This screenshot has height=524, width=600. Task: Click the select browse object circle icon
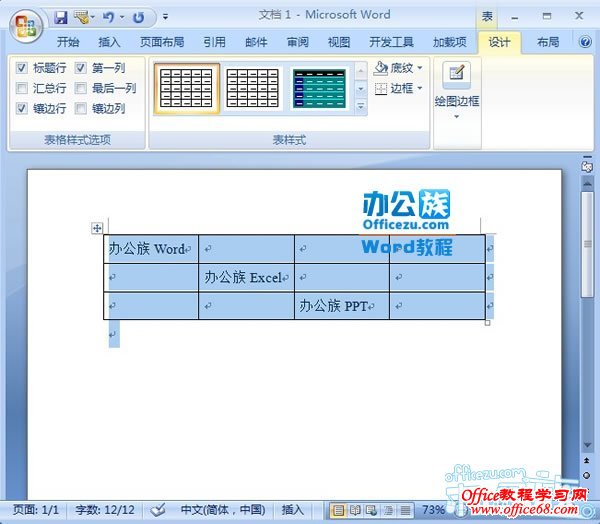587,475
